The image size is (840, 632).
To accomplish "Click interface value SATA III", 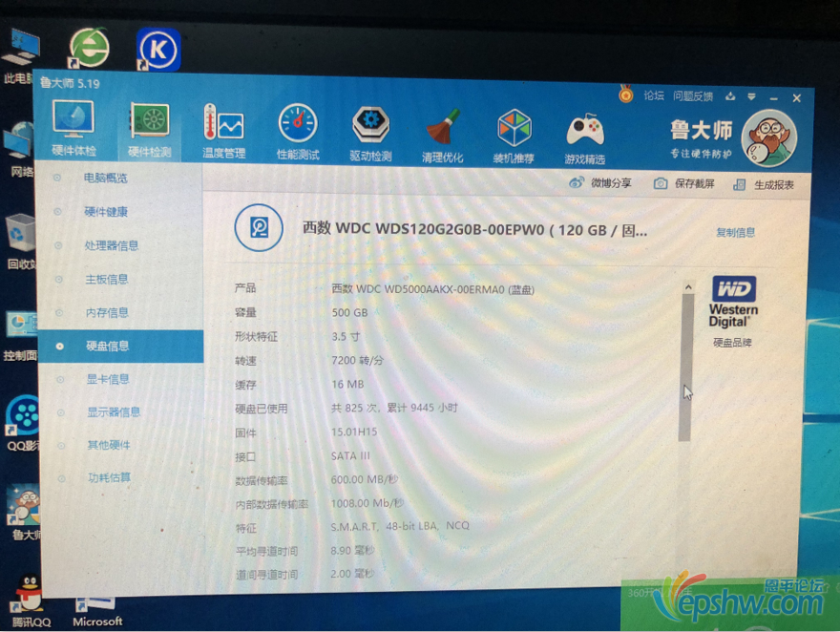I will [349, 455].
